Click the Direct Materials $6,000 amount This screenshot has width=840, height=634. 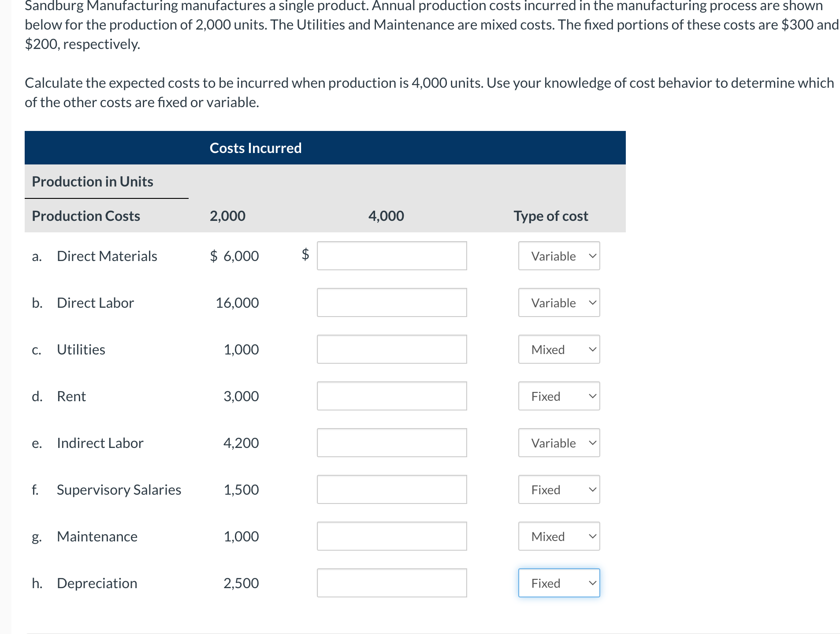click(x=234, y=256)
